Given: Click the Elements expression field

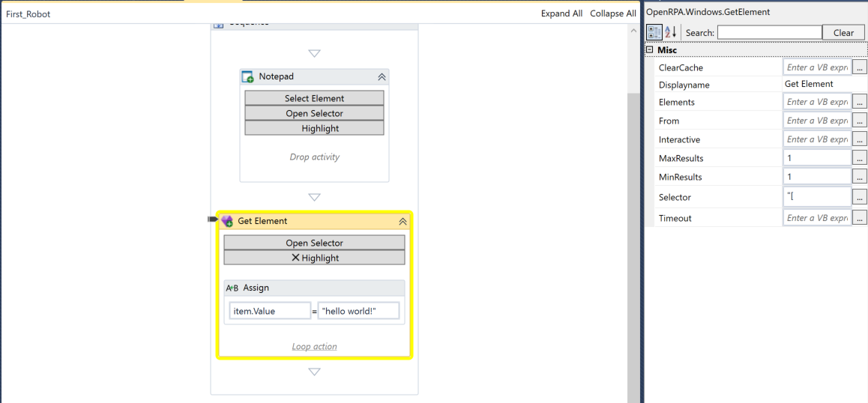Looking at the screenshot, I should 817,102.
